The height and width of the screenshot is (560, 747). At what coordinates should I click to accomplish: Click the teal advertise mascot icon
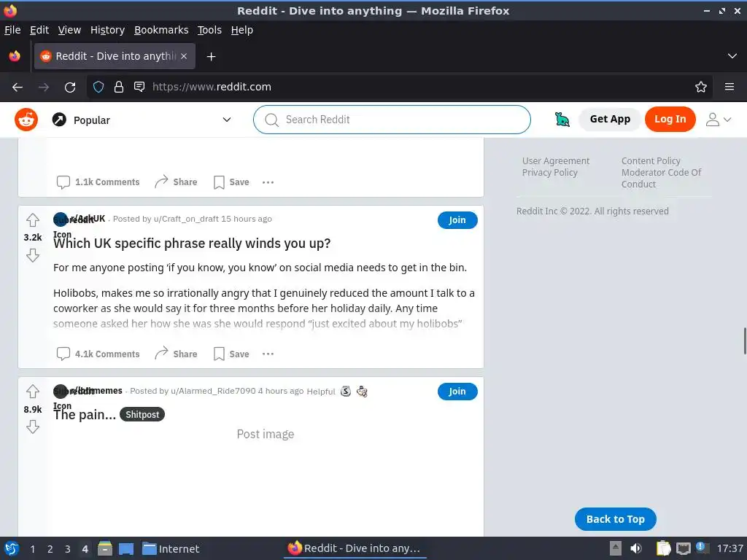pos(562,119)
